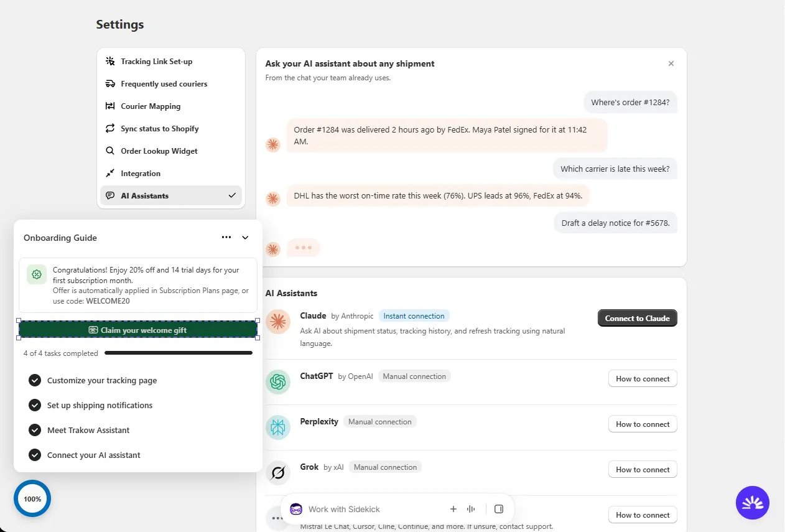Toggle the Meet Trakow Assistant checkmark
The height and width of the screenshot is (532, 785).
click(35, 430)
